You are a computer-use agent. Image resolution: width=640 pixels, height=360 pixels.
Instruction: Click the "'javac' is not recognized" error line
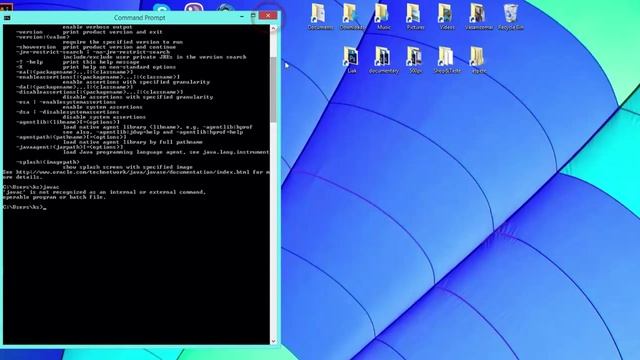click(x=104, y=192)
